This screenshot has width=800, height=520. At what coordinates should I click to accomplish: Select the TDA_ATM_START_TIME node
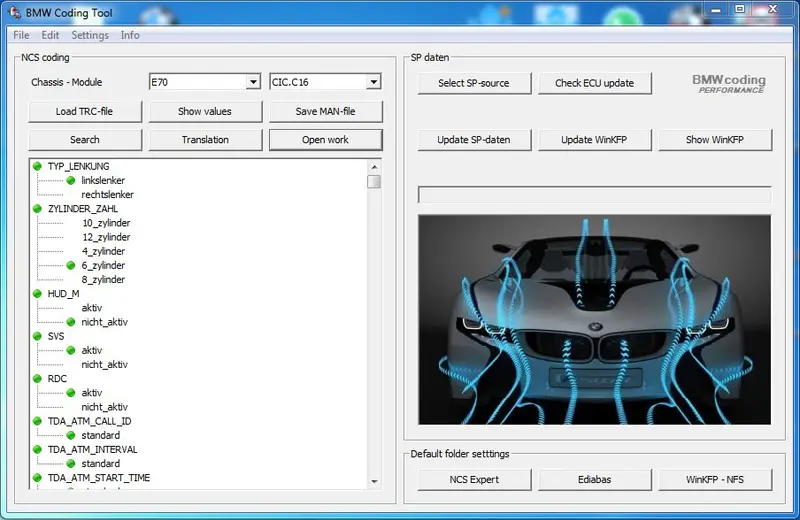click(99, 478)
